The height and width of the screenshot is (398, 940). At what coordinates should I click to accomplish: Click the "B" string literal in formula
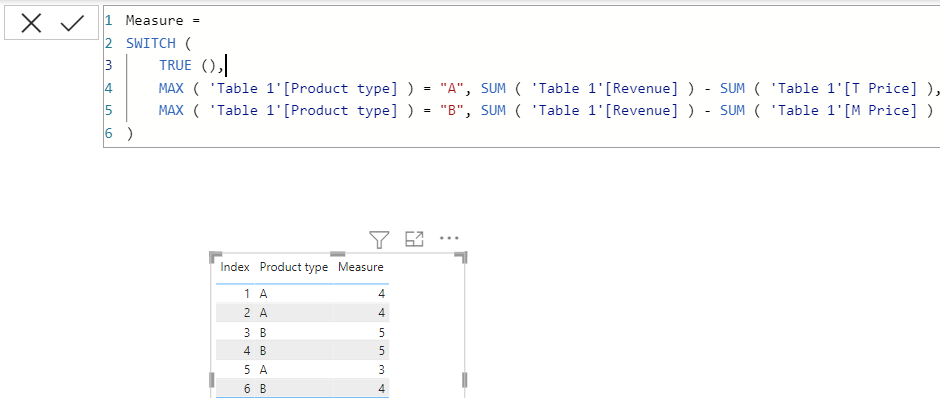(x=451, y=110)
